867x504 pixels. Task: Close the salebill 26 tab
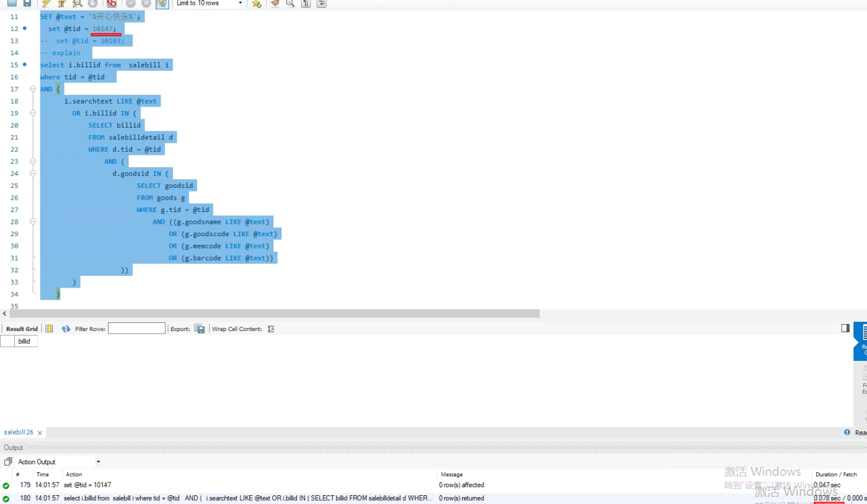(x=40, y=433)
